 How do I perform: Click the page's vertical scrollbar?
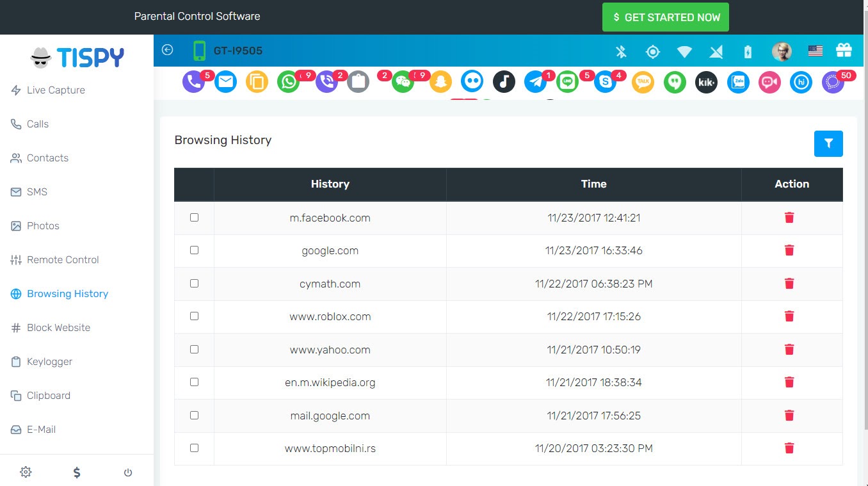(x=863, y=192)
